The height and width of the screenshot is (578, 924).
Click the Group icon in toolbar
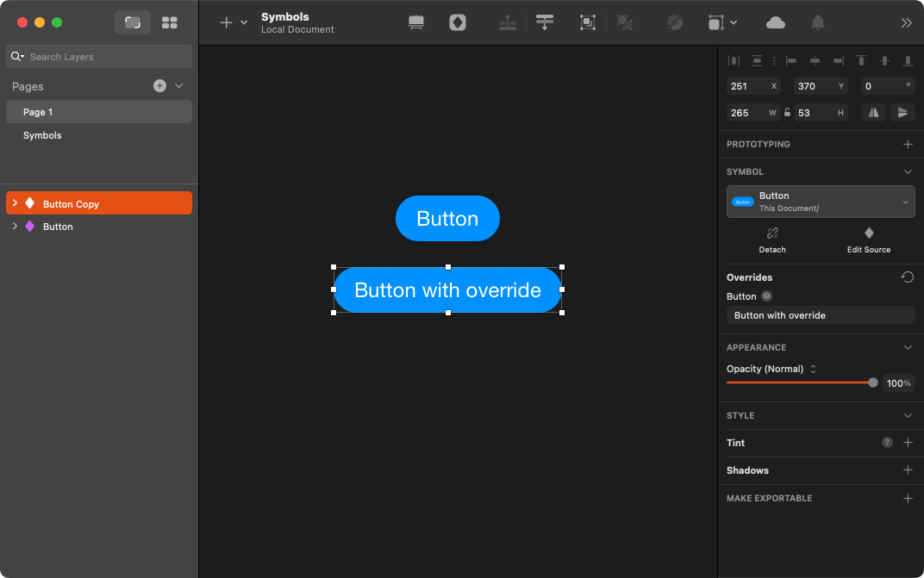(x=588, y=22)
